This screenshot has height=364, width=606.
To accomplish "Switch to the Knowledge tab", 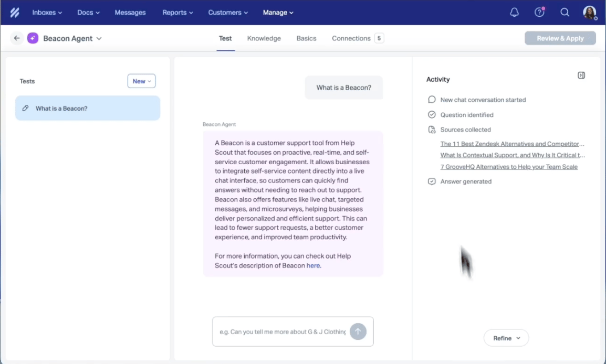I will point(264,38).
